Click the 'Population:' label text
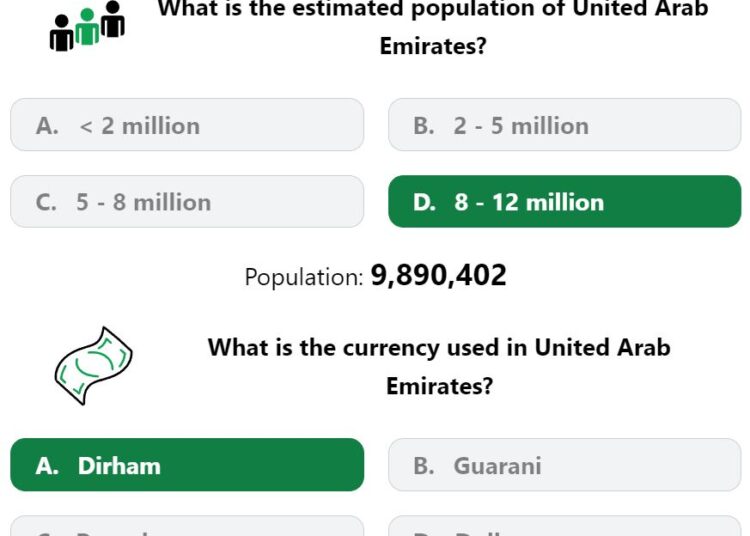Viewport: 750px width, 536px height. click(304, 277)
